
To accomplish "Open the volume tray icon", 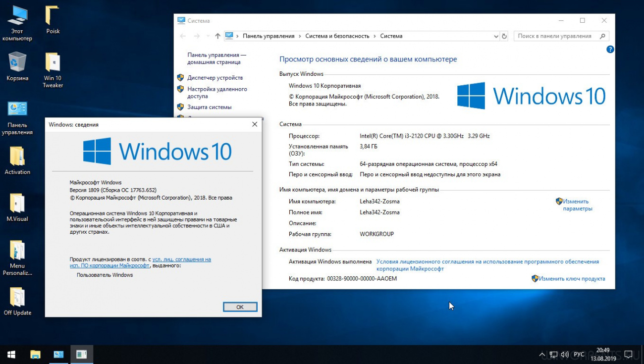I will pyautogui.click(x=565, y=355).
